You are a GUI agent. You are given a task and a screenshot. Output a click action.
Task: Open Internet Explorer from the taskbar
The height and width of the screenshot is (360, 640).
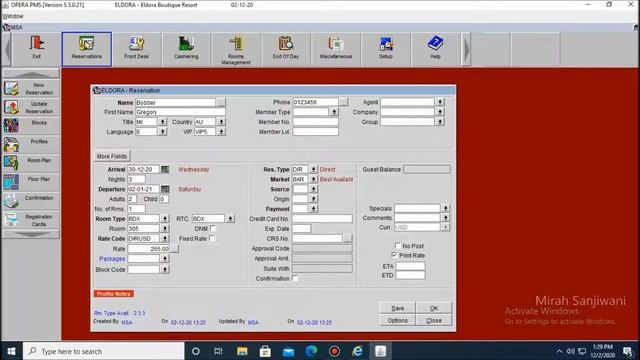(358, 351)
